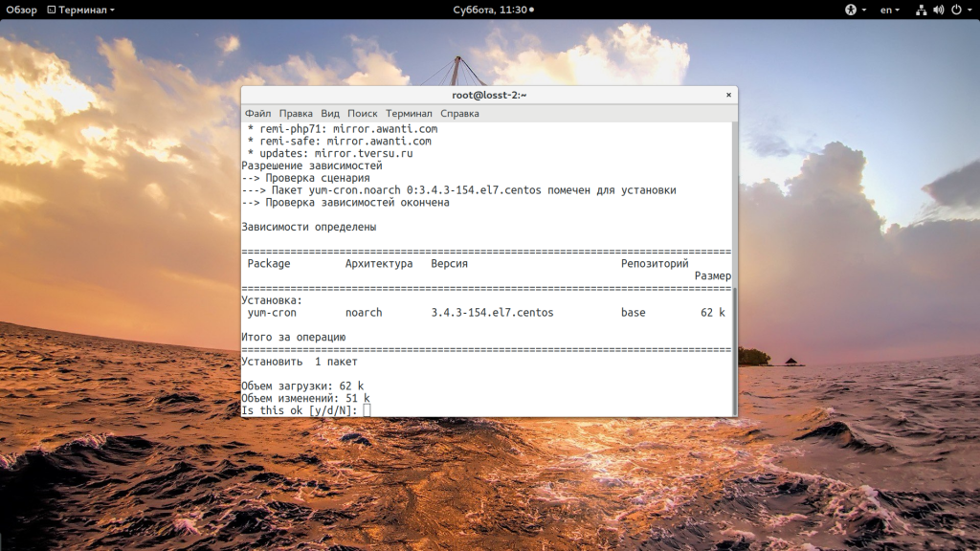Open the accessibility menu icon
This screenshot has height=551, width=980.
(850, 10)
